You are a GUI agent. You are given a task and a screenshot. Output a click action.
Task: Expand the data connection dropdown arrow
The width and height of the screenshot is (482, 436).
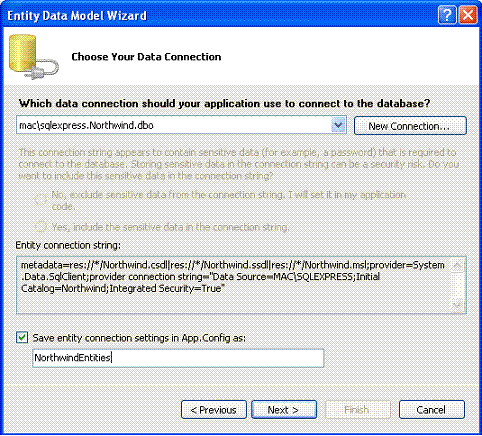(338, 125)
